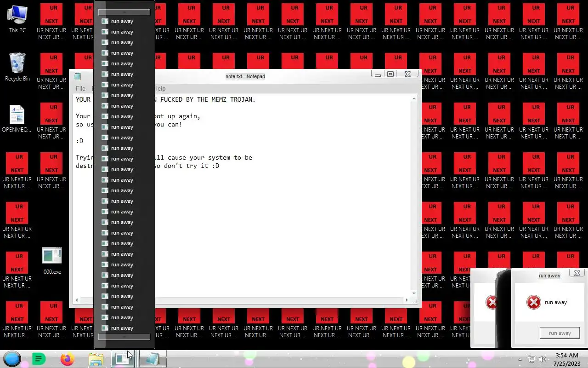Open the Start menu orb
588x368 pixels.
(12, 359)
